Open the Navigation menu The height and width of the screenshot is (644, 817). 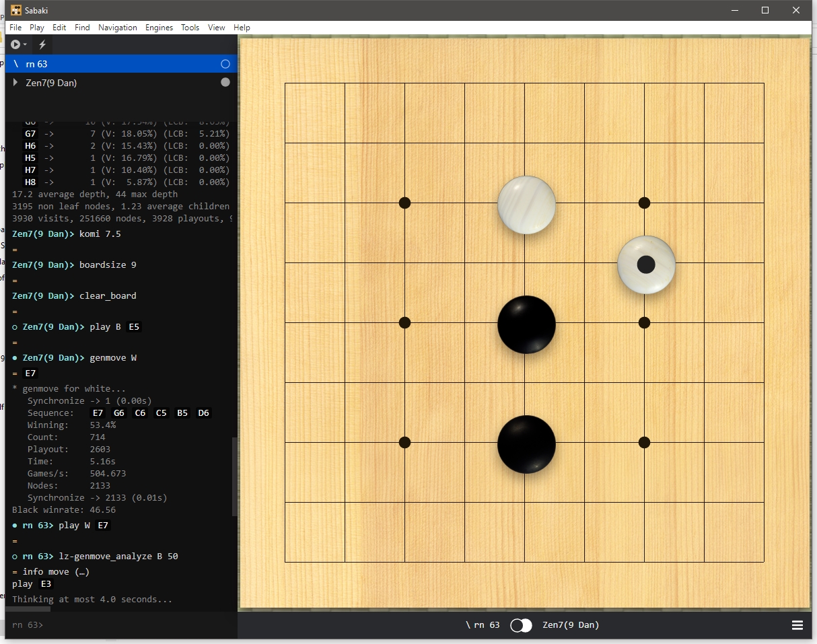117,28
